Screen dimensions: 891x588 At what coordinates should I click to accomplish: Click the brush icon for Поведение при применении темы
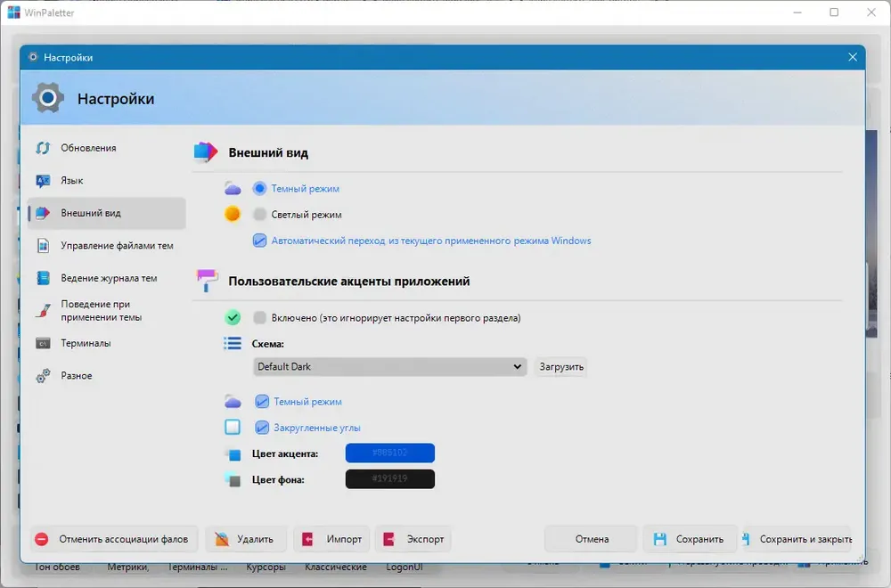[x=43, y=311]
